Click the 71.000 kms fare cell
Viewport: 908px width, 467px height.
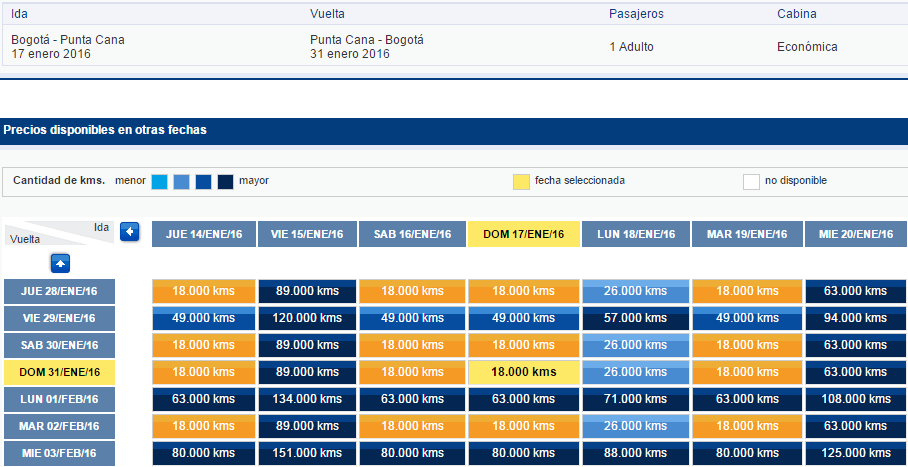pyautogui.click(x=636, y=399)
